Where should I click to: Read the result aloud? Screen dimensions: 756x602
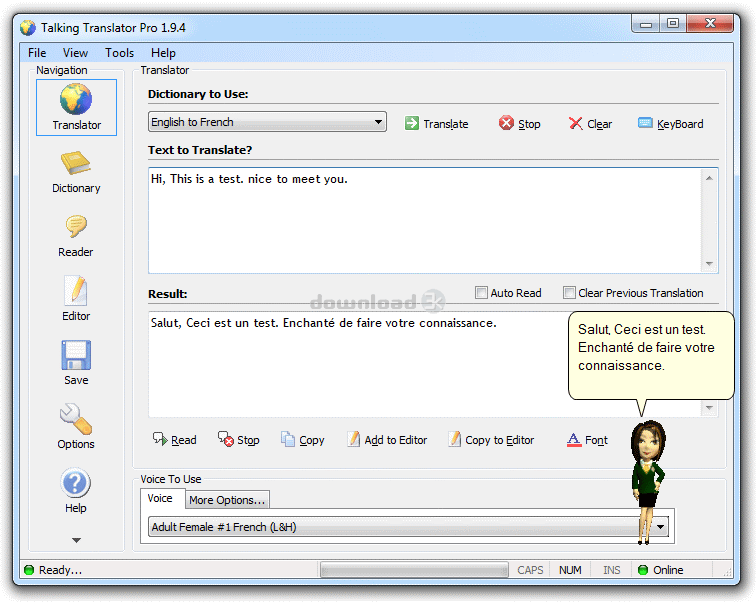[x=175, y=440]
